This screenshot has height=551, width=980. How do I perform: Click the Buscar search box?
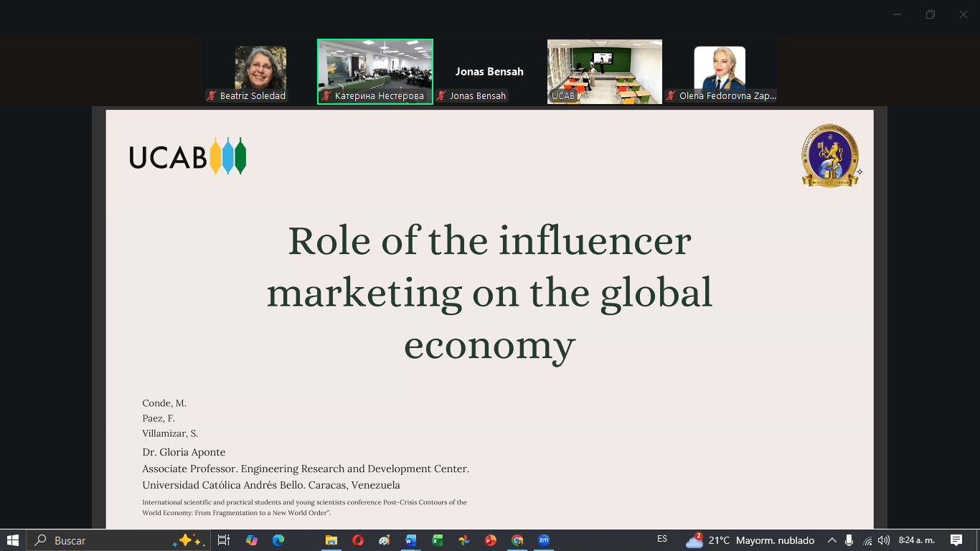[x=100, y=540]
